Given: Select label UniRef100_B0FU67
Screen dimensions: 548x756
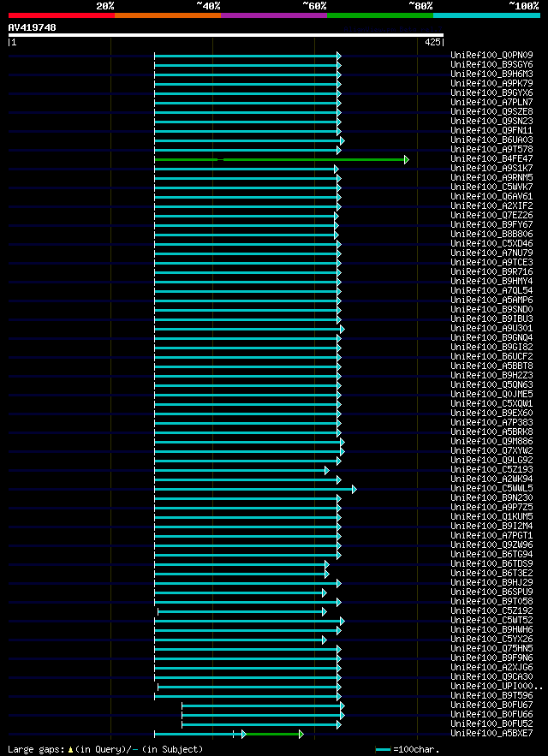Looking at the screenshot, I should (x=492, y=705).
